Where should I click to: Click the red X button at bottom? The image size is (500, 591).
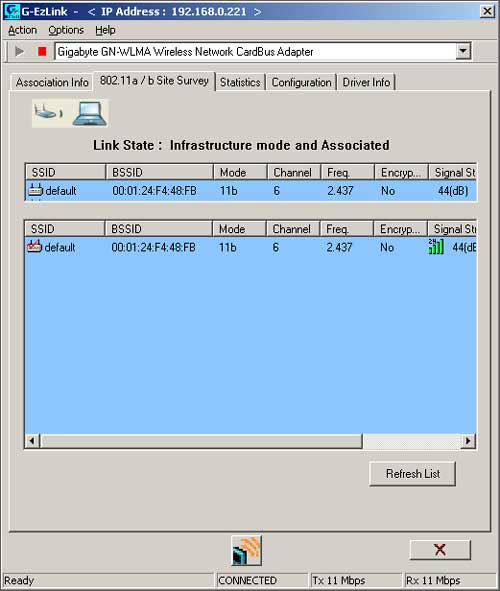pos(440,550)
